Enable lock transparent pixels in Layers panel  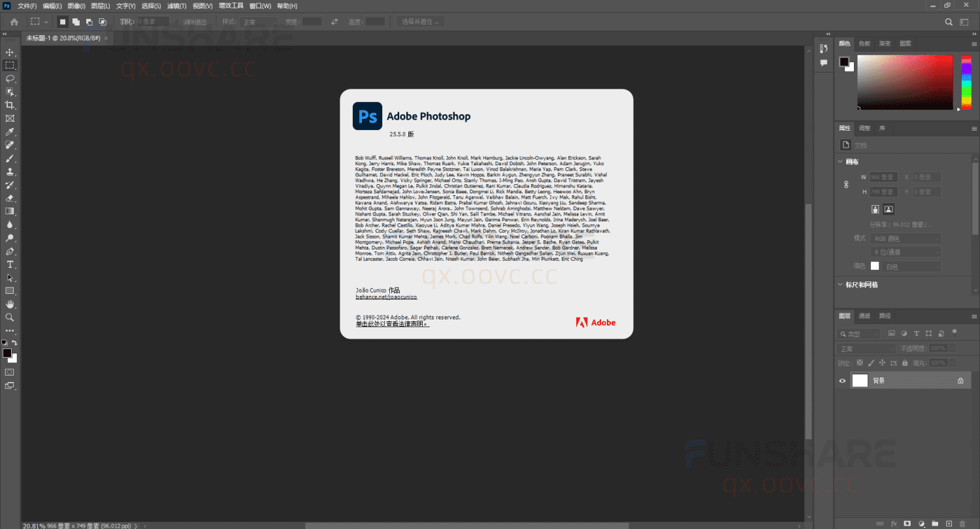coord(860,361)
